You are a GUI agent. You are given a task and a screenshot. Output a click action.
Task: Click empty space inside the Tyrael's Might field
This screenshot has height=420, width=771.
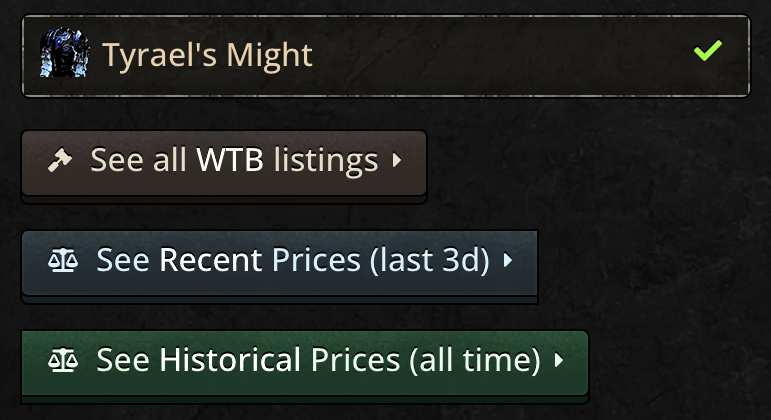pyautogui.click(x=500, y=55)
